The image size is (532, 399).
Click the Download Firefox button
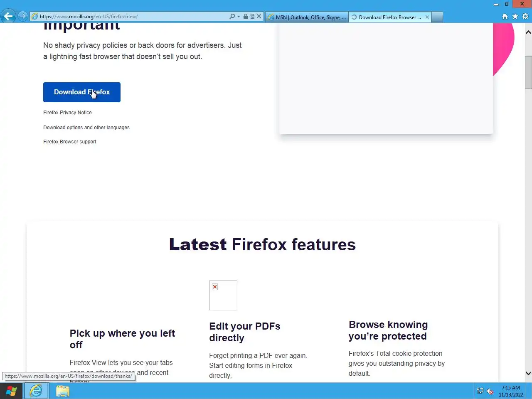coord(82,92)
